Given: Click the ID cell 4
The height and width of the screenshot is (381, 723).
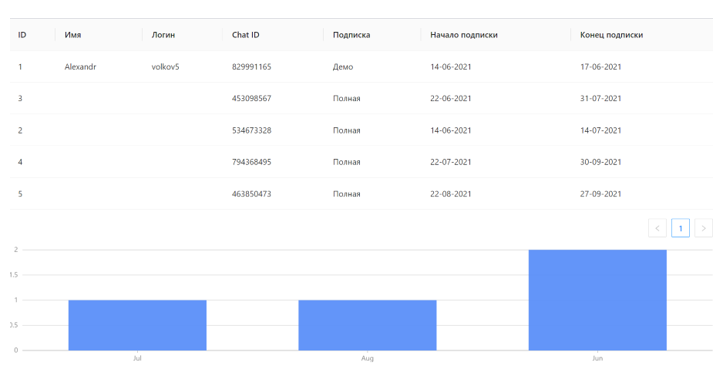Looking at the screenshot, I should click(20, 162).
